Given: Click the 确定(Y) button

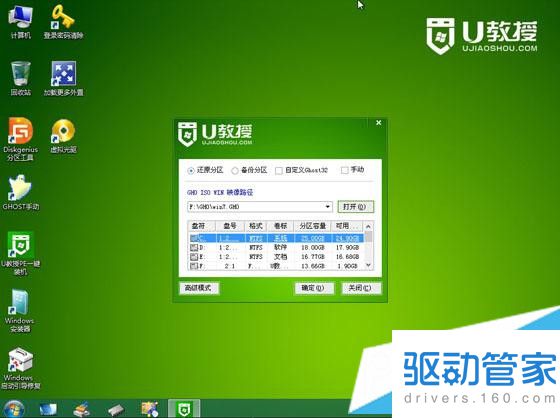Looking at the screenshot, I should pos(314,288).
